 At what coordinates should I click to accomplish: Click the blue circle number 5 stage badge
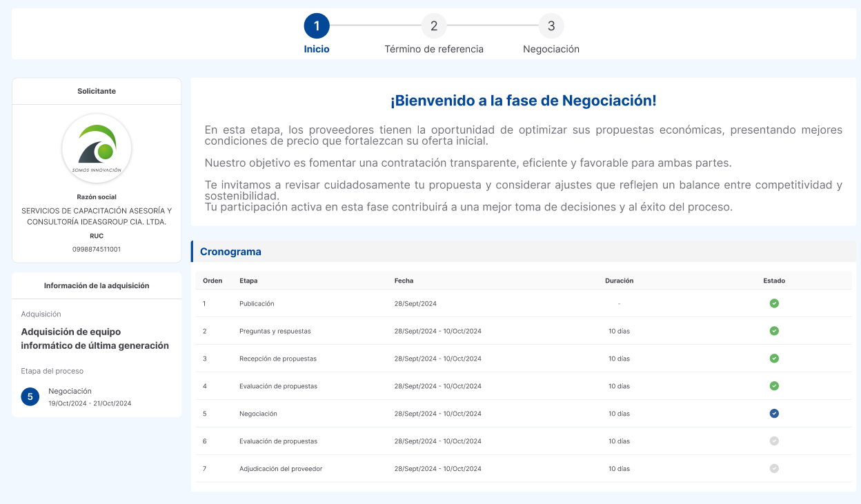tap(30, 396)
